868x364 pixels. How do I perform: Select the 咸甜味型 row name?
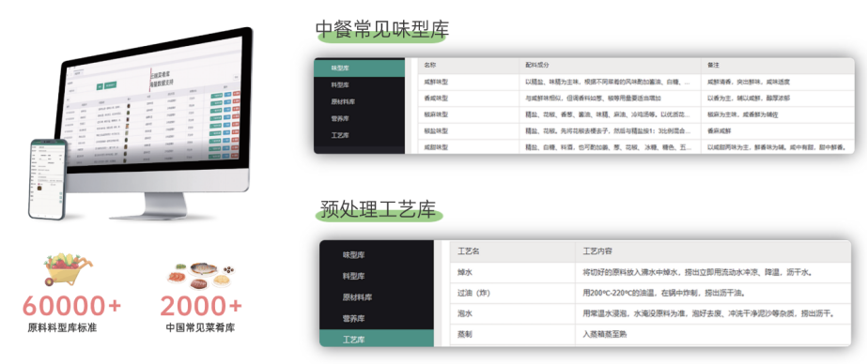coord(436,147)
